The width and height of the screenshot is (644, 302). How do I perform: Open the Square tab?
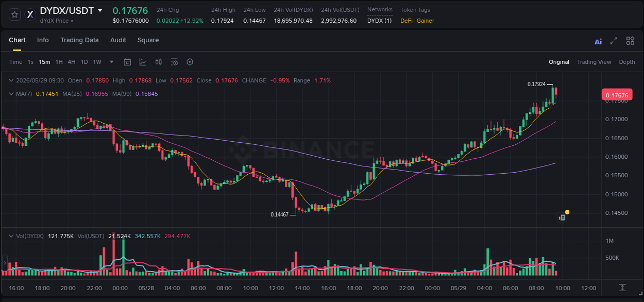148,40
